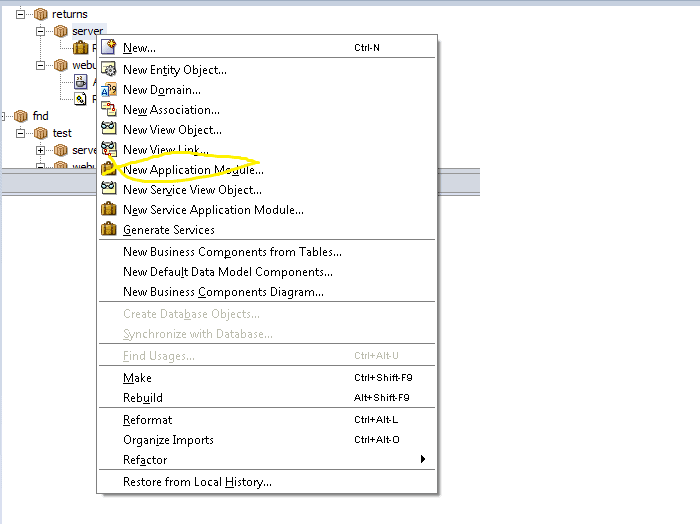700x524 pixels.
Task: Click the Generate Services icon
Action: click(109, 230)
